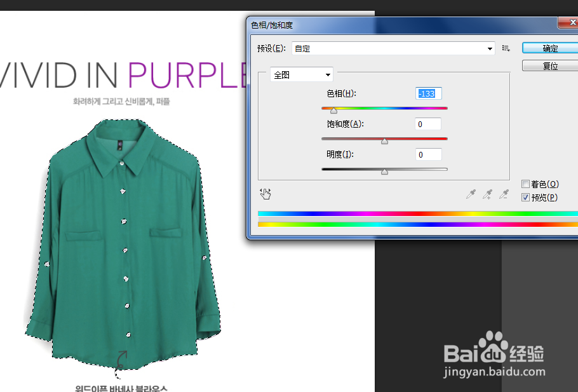Disable the 预览 (Preview) checkbox
The height and width of the screenshot is (392, 578).
526,197
